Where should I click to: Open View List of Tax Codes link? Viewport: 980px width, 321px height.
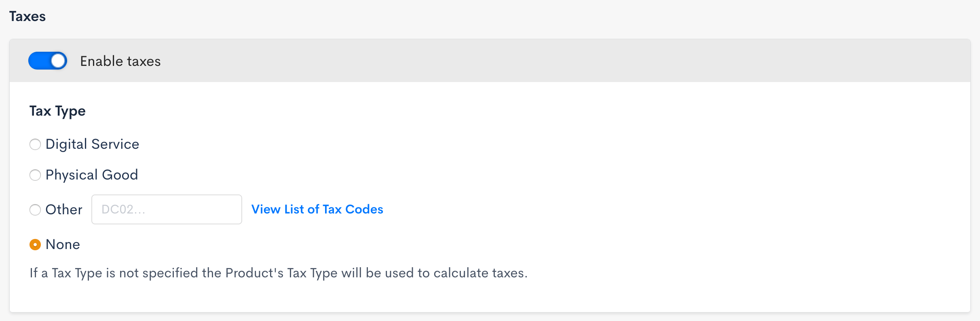tap(317, 209)
